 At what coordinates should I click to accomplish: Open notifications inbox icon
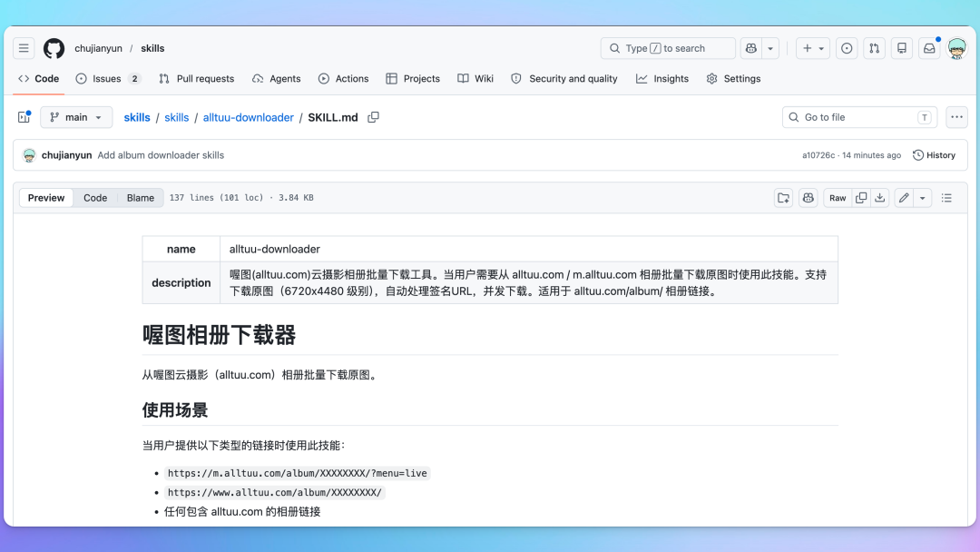pyautogui.click(x=929, y=48)
